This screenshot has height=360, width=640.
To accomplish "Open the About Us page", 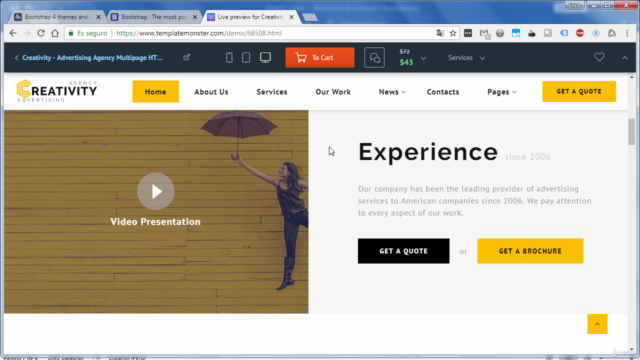I will 211,92.
